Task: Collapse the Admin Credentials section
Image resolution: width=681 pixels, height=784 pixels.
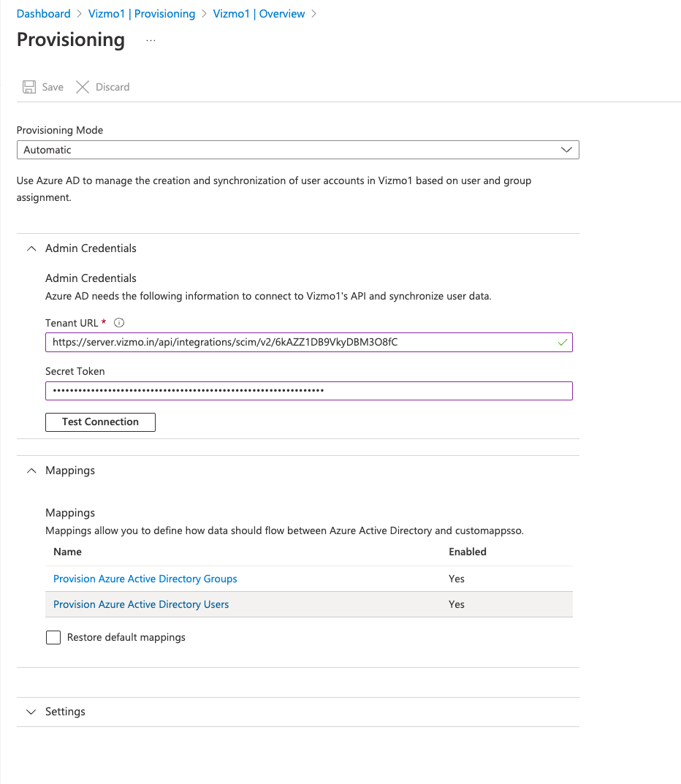Action: click(x=31, y=248)
